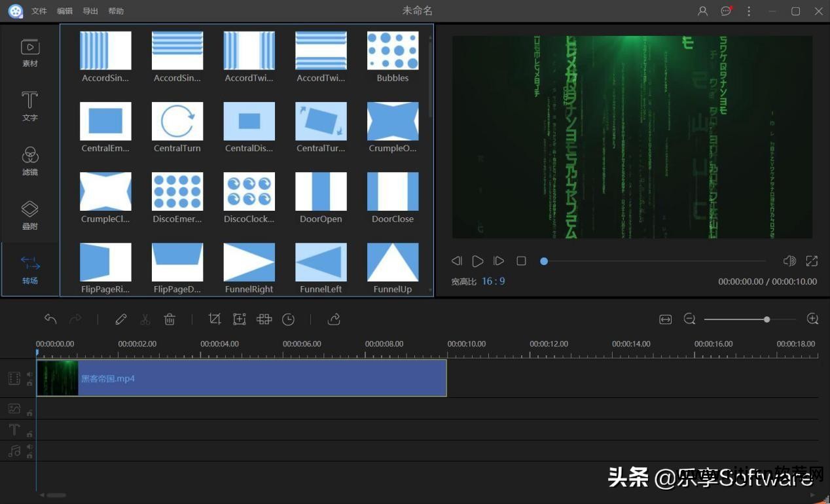
Task: Choose the CrumpleO... transition thumbnail
Action: (393, 121)
